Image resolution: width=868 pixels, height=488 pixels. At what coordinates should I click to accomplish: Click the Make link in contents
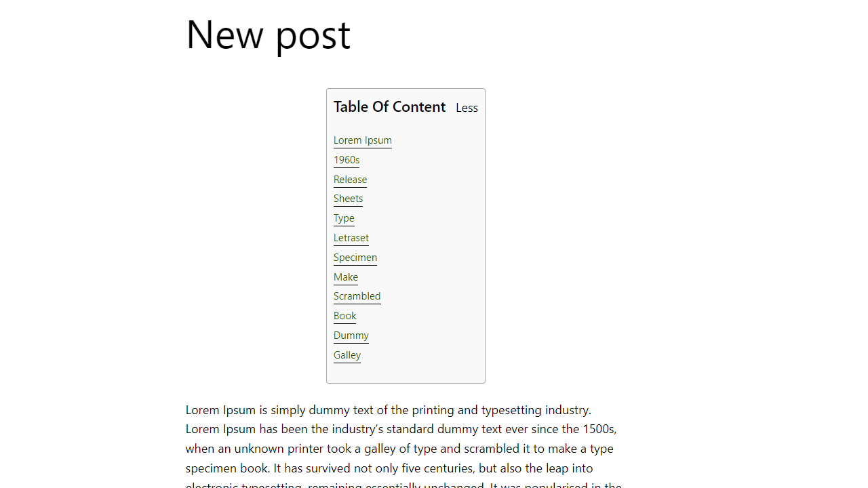(345, 277)
